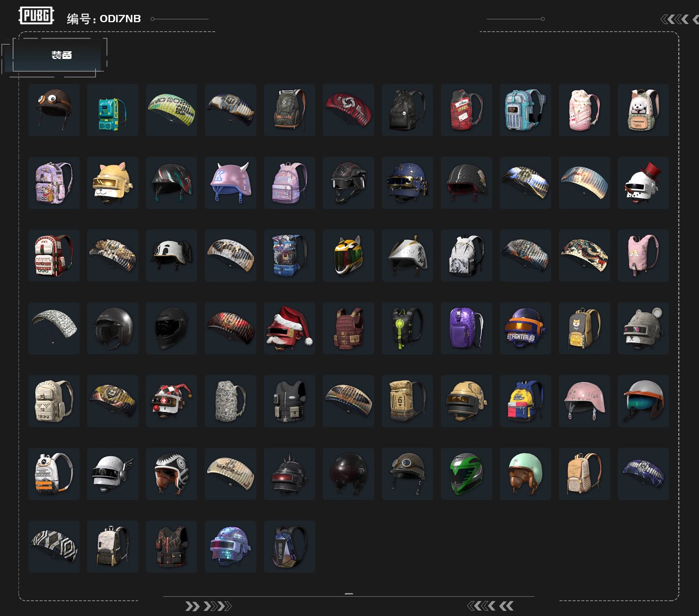Click the plain black leather backpack
Screen dimensions: 699x616
pyautogui.click(x=407, y=110)
